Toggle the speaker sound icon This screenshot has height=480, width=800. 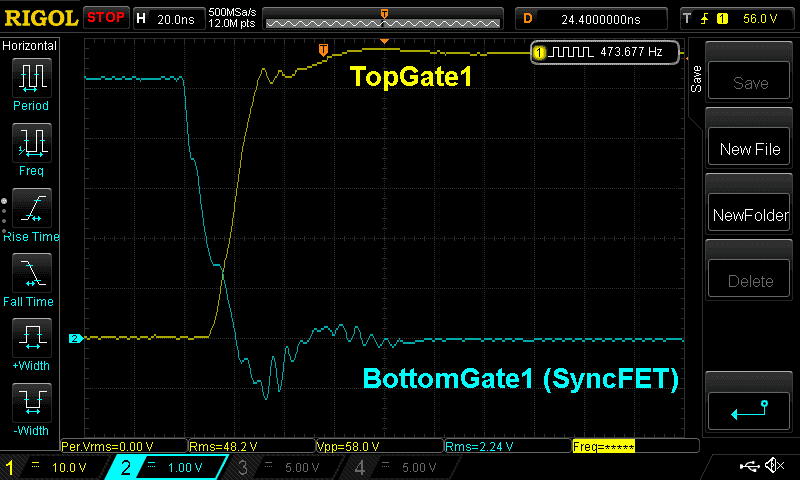tap(773, 466)
